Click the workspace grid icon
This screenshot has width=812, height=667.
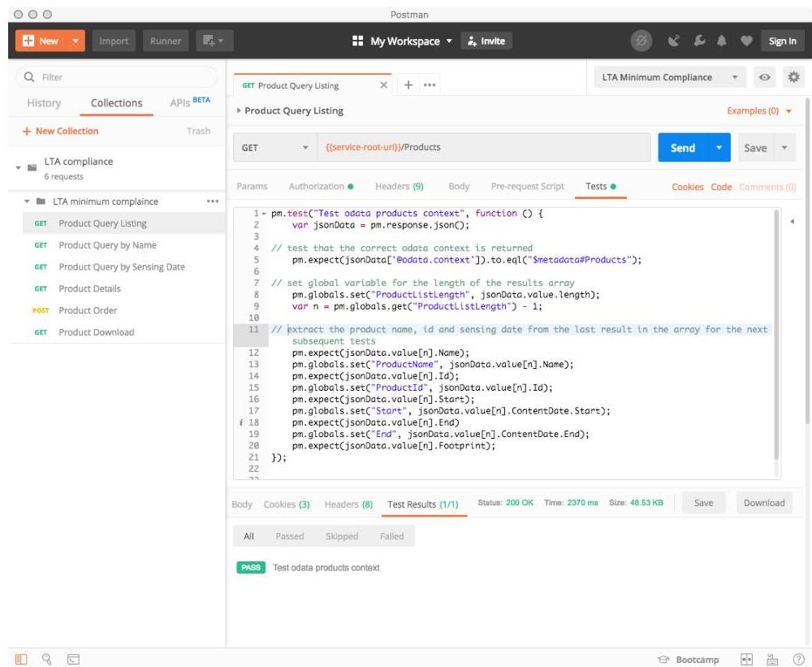point(357,41)
